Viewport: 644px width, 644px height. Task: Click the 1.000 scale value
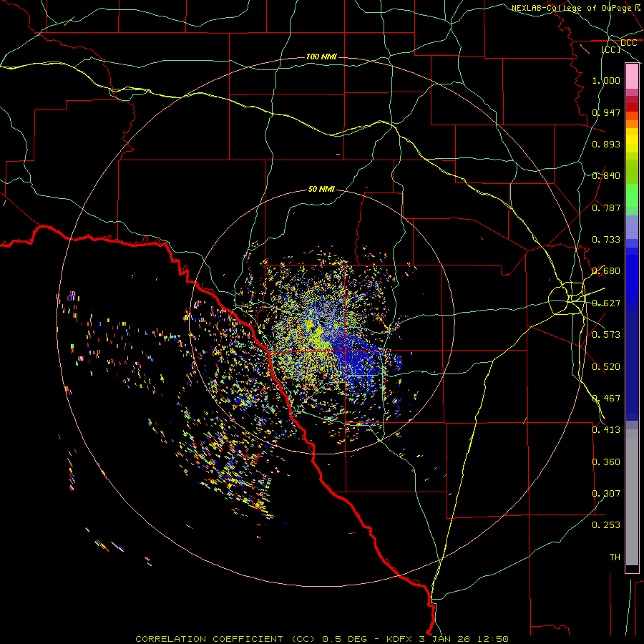point(606,80)
